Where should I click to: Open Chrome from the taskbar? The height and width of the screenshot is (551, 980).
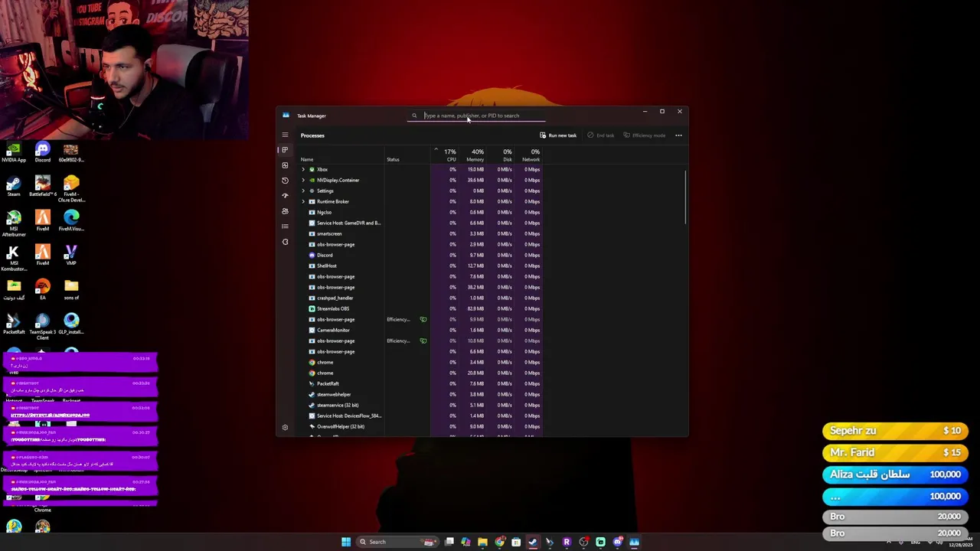(500, 542)
